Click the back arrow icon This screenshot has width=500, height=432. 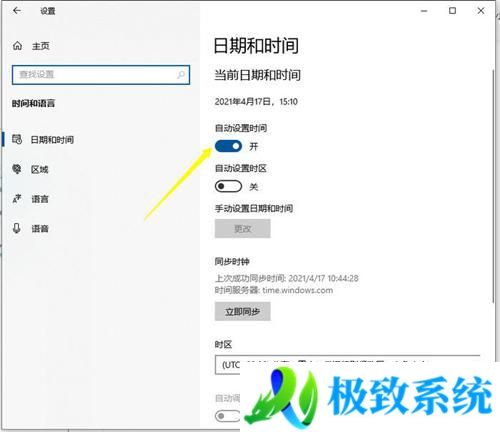[x=17, y=11]
